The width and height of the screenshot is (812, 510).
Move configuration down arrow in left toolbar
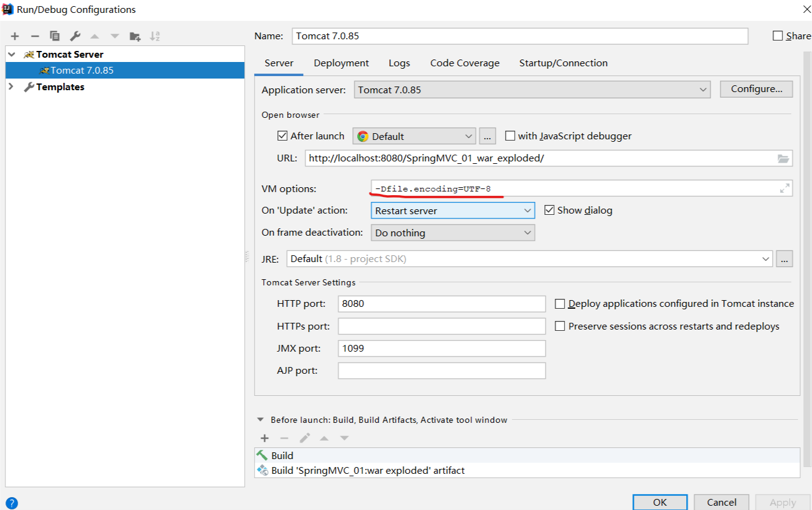tap(115, 36)
